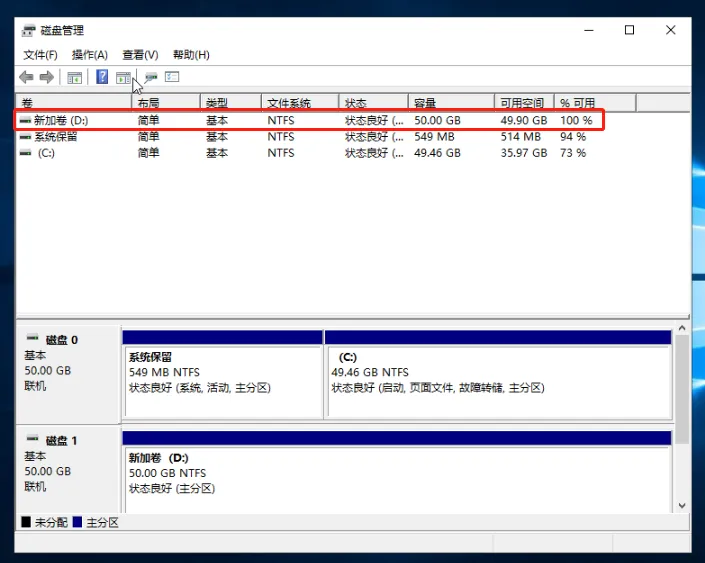Click the rescan disks toolbar icon

tap(151, 77)
